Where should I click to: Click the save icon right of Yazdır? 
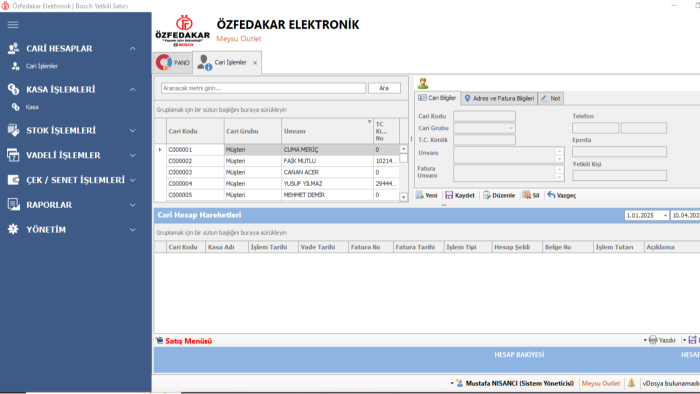(x=692, y=340)
